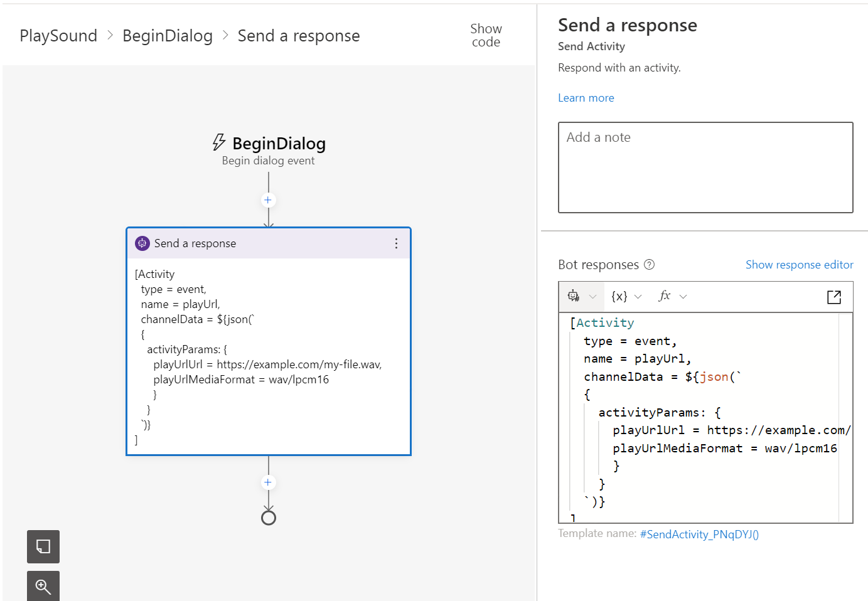Screen dimensions: 868x601
Task: Open the Learn more link
Action: 586,98
